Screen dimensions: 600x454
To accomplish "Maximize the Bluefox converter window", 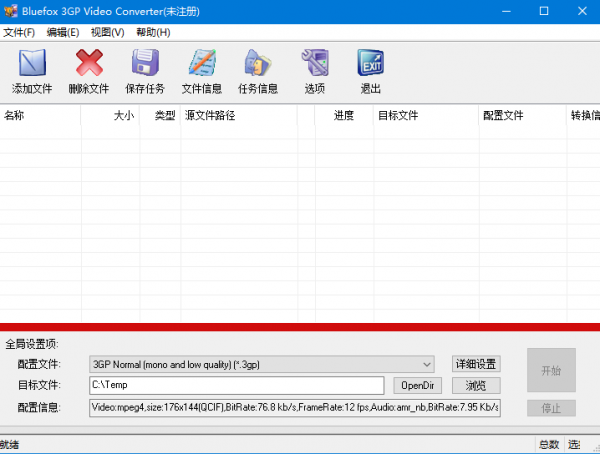I will click(544, 11).
